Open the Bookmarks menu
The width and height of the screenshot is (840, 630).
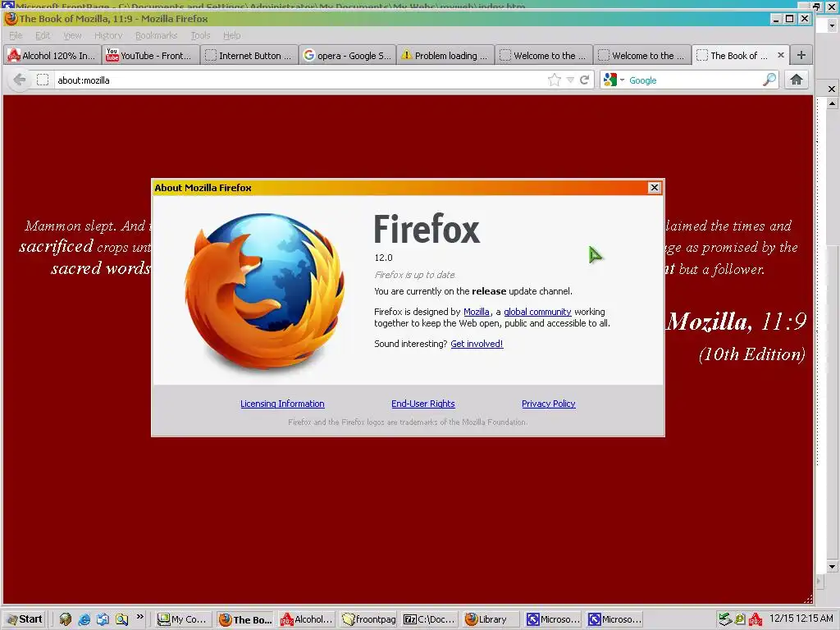(x=157, y=35)
